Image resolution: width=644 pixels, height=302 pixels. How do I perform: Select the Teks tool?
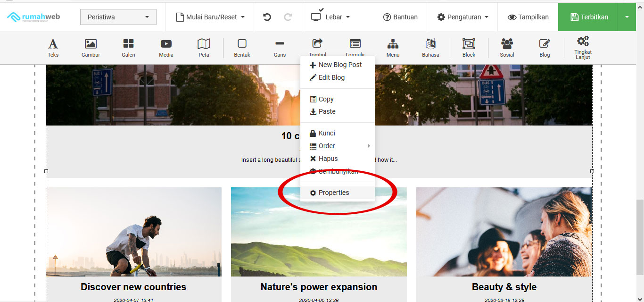point(53,48)
